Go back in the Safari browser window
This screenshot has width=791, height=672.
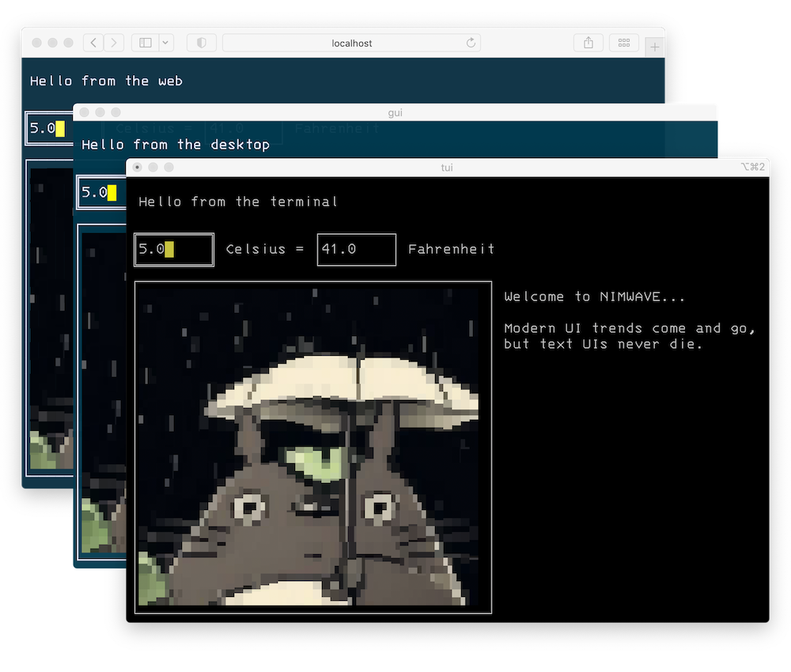pos(93,43)
